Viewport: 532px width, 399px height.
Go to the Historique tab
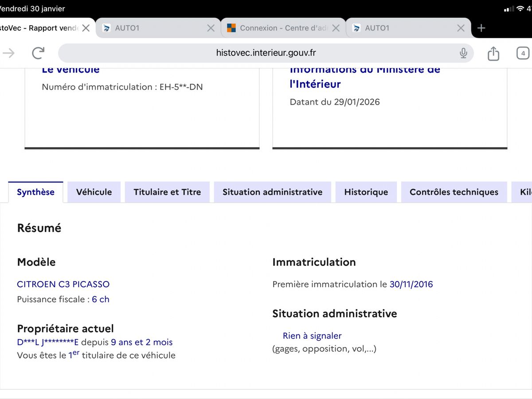click(x=366, y=192)
